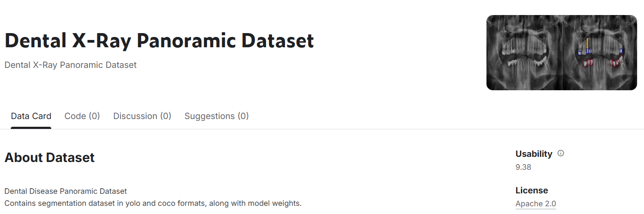Click the leftmost red box on the X-ray

tap(585, 64)
